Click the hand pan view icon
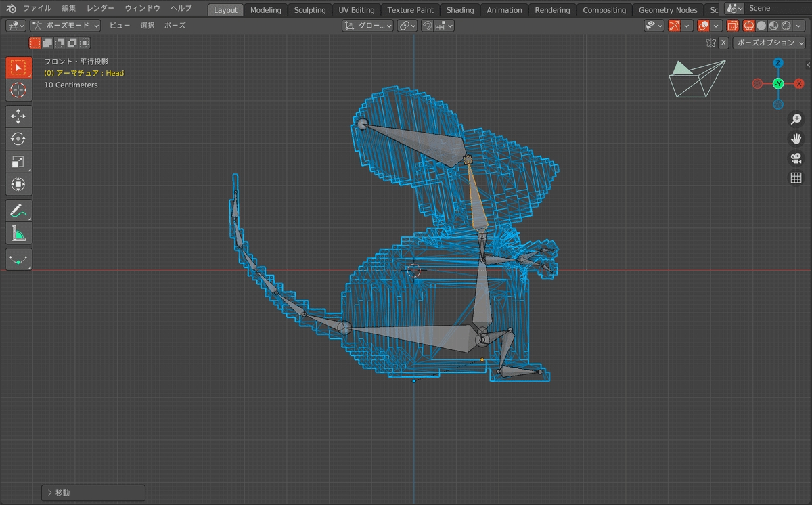Screen dimensions: 812x505 point(796,139)
